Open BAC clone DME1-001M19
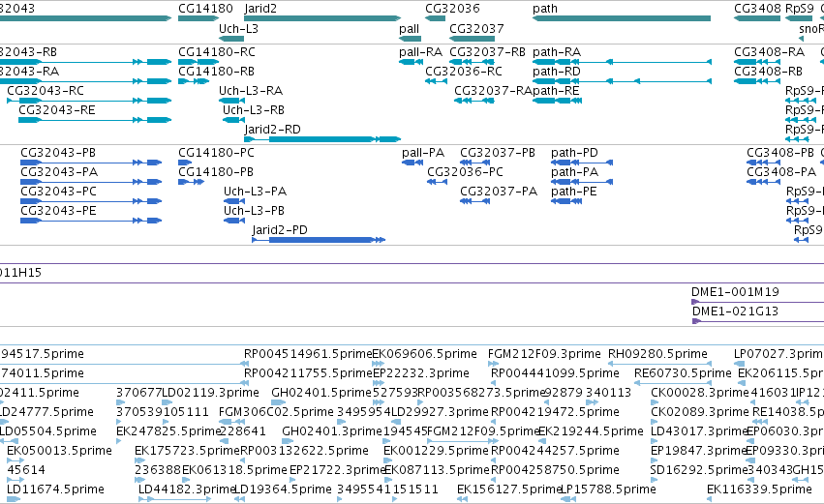This screenshot has height=504, width=824. pos(757,302)
